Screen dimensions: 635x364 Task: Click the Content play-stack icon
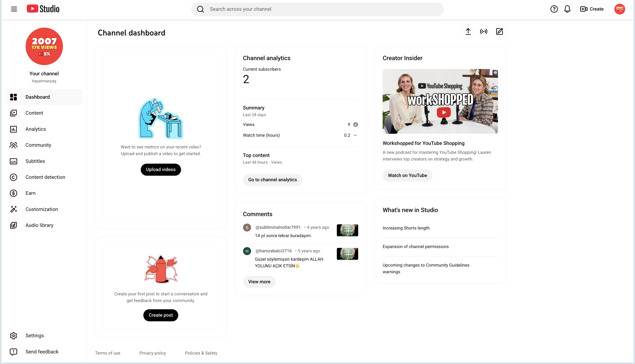[x=14, y=113]
